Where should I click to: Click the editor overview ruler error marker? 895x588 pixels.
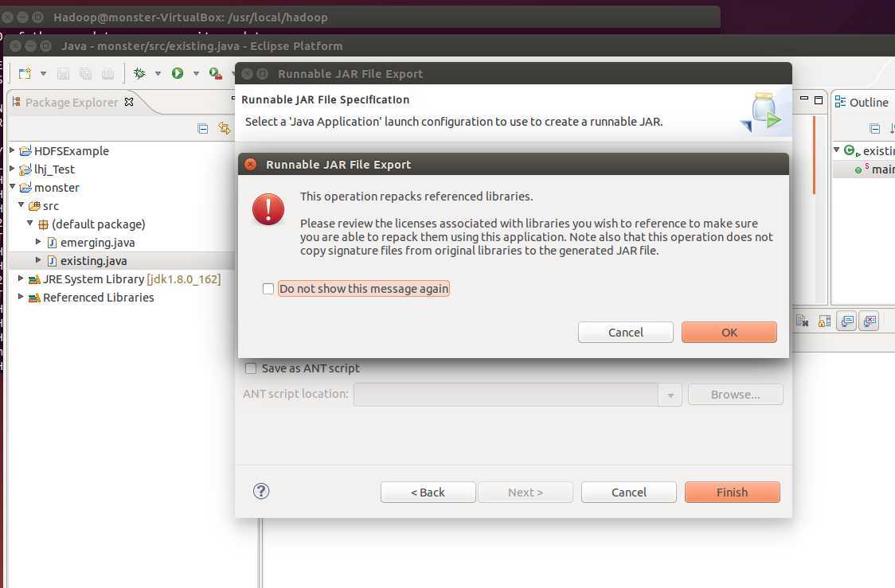[814, 155]
